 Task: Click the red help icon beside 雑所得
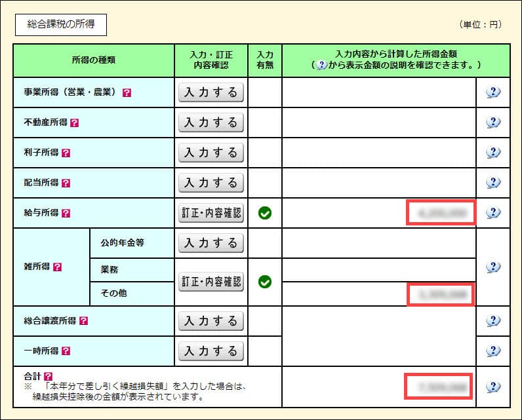(x=57, y=267)
